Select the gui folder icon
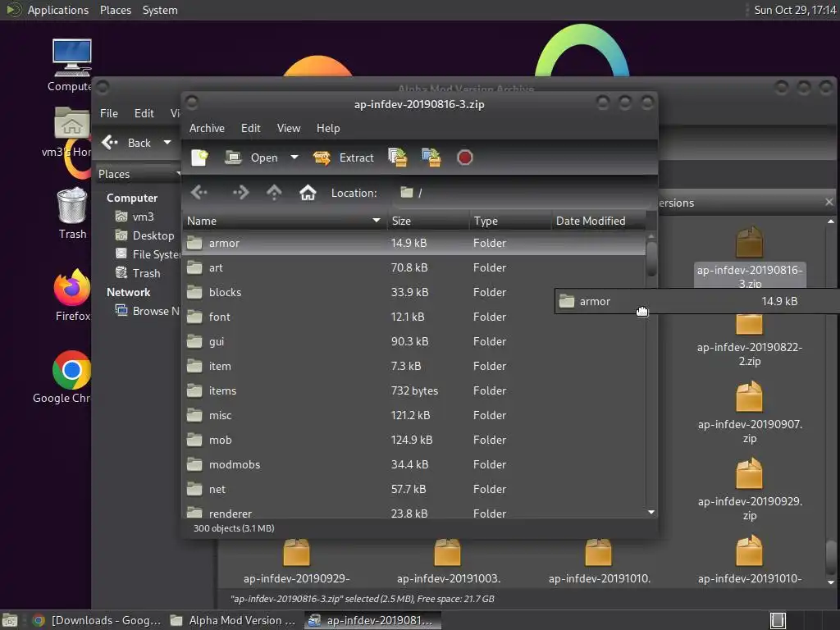 (x=194, y=342)
